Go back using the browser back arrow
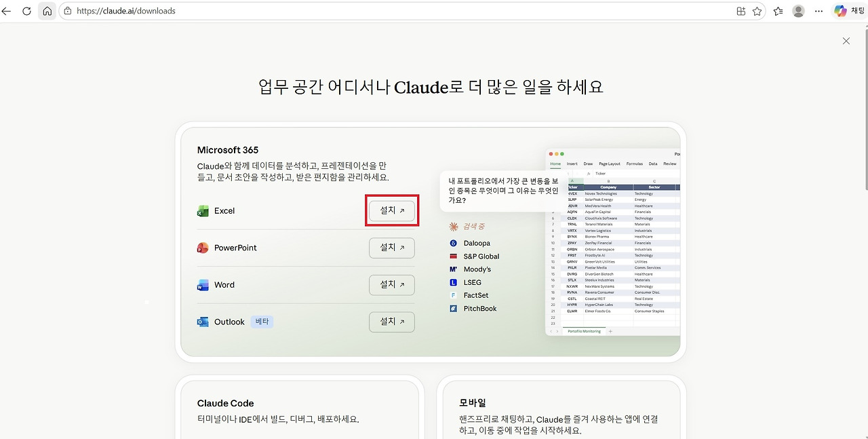Viewport: 868px width, 439px height. (7, 12)
